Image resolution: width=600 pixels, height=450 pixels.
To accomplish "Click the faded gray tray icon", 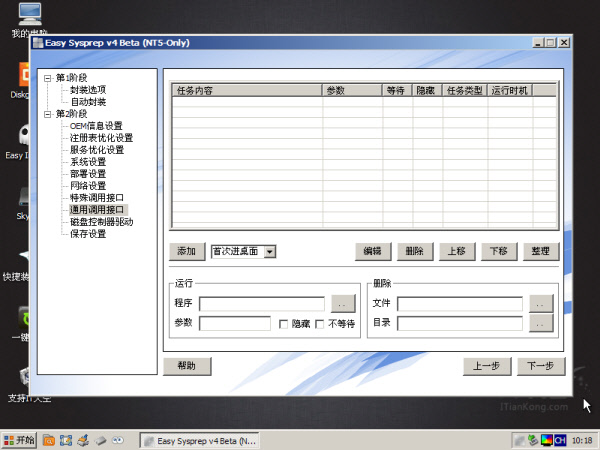I will (520, 440).
